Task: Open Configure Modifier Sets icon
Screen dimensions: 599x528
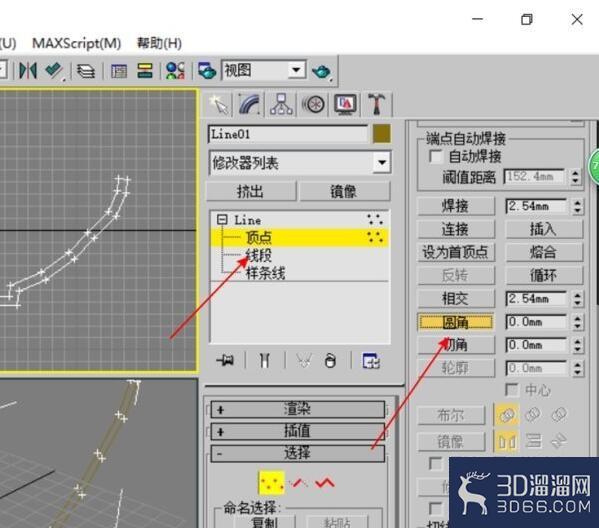Action: pos(371,361)
